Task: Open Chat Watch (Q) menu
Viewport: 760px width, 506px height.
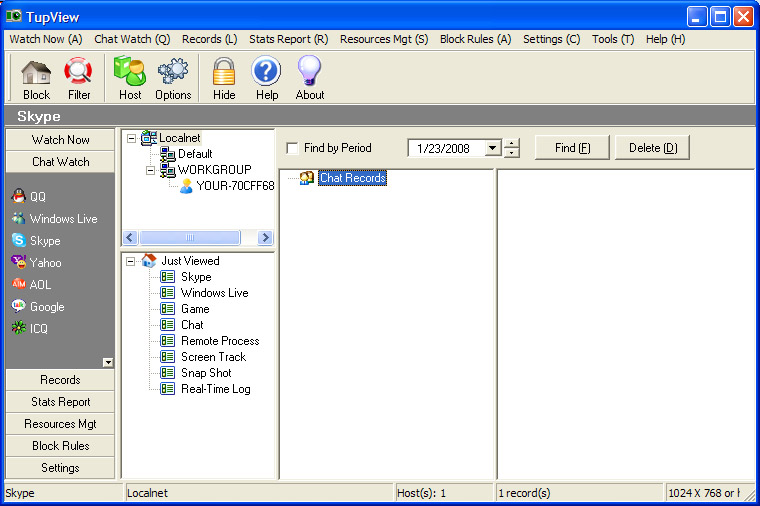Action: point(132,39)
